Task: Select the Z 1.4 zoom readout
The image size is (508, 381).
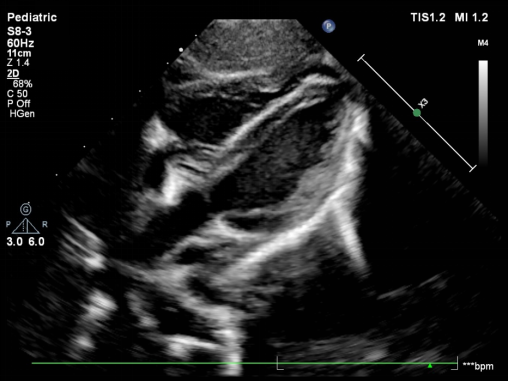Action: (18, 63)
